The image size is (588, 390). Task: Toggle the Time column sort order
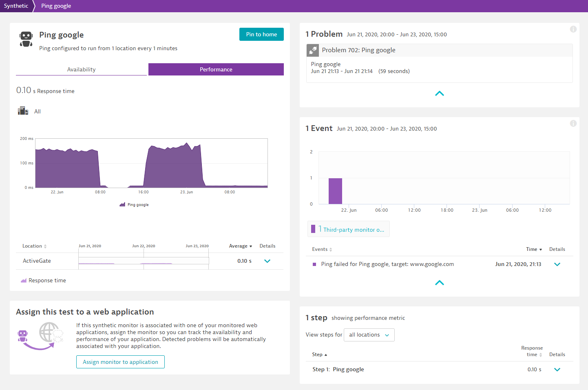coord(534,249)
